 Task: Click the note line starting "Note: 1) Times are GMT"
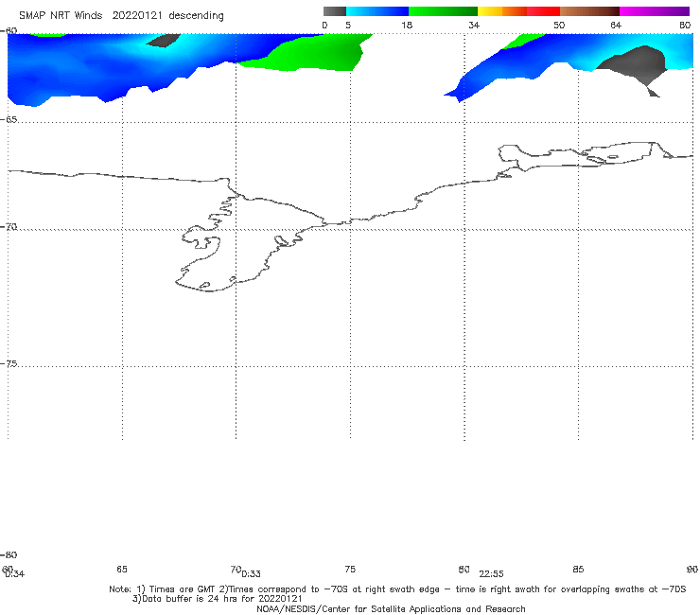[397, 589]
